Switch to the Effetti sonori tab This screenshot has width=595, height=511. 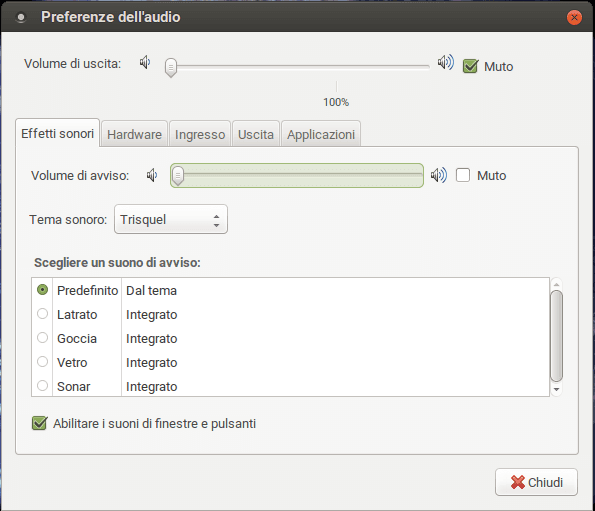click(x=57, y=134)
